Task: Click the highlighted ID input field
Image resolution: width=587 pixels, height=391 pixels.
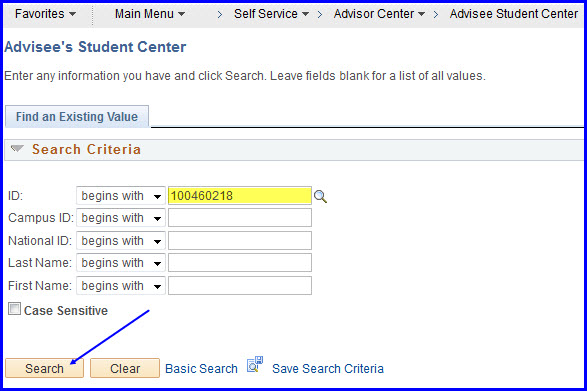Action: pyautogui.click(x=240, y=196)
